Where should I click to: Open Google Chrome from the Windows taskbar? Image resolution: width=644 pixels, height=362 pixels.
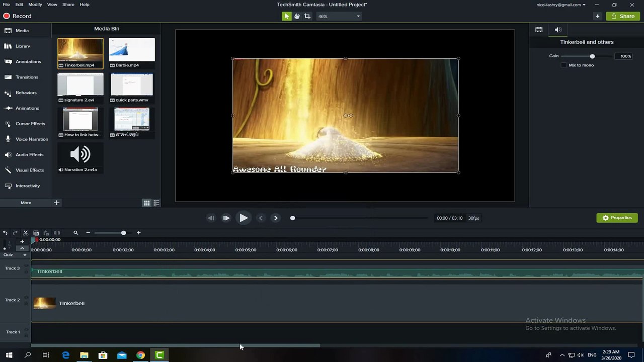click(140, 355)
